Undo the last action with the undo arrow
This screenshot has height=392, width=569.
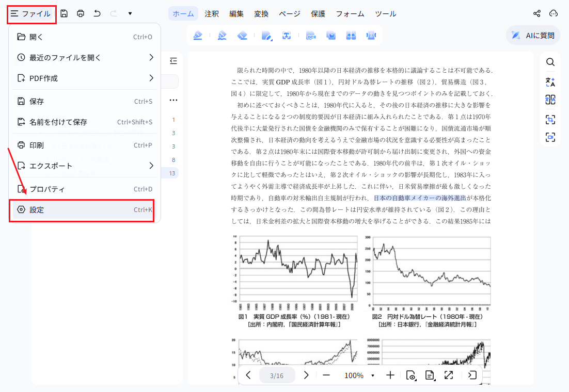(x=97, y=14)
